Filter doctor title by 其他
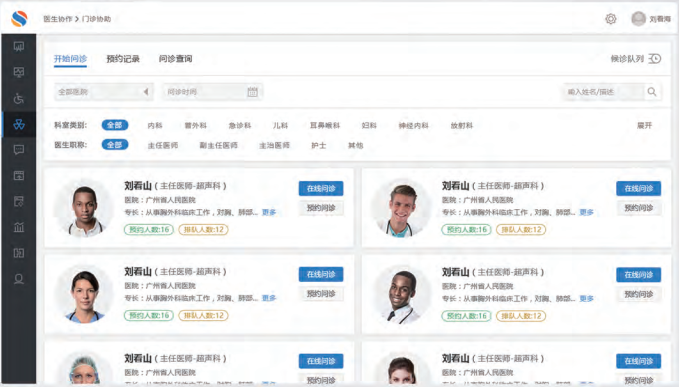 point(356,145)
